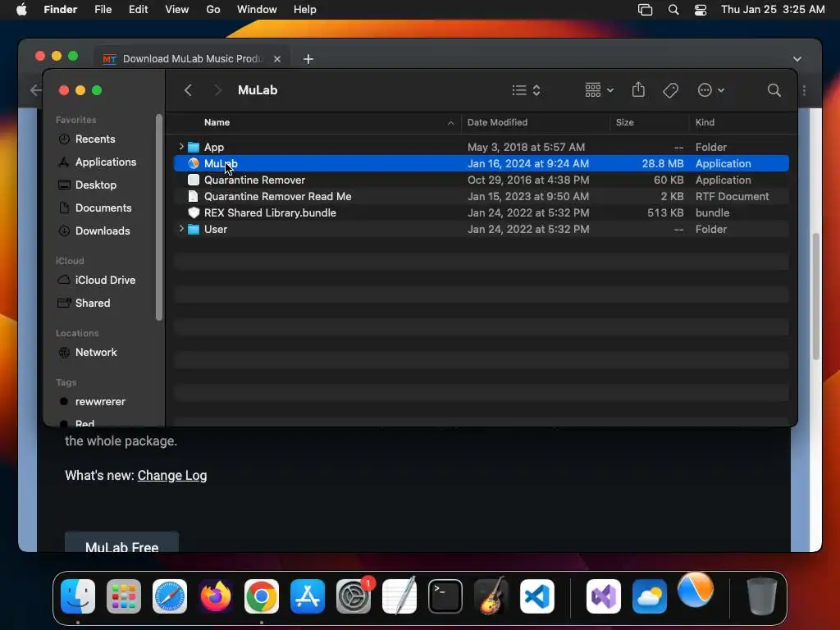Open Control Center in menu bar
The width and height of the screenshot is (840, 630).
pyautogui.click(x=701, y=10)
